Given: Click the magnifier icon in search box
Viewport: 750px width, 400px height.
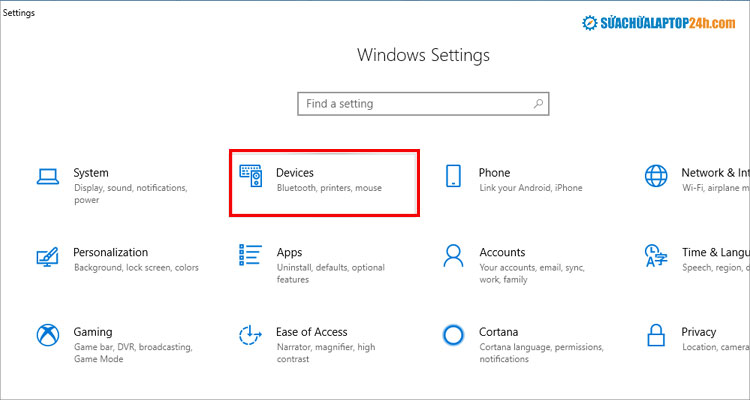Looking at the screenshot, I should [539, 103].
